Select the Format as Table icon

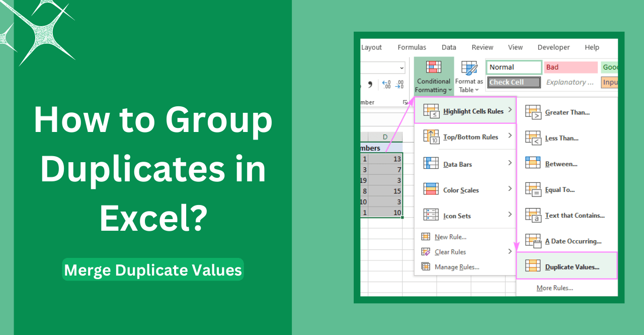[x=468, y=67]
